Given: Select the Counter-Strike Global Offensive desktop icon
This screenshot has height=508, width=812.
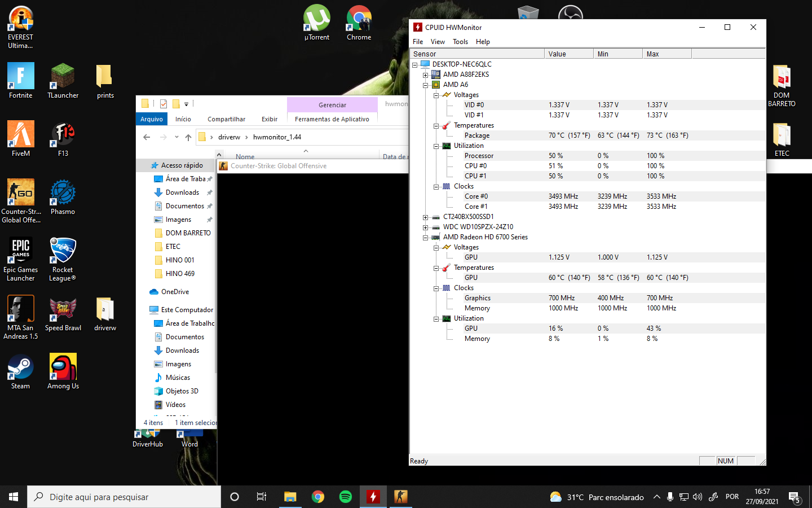Looking at the screenshot, I should click(21, 201).
